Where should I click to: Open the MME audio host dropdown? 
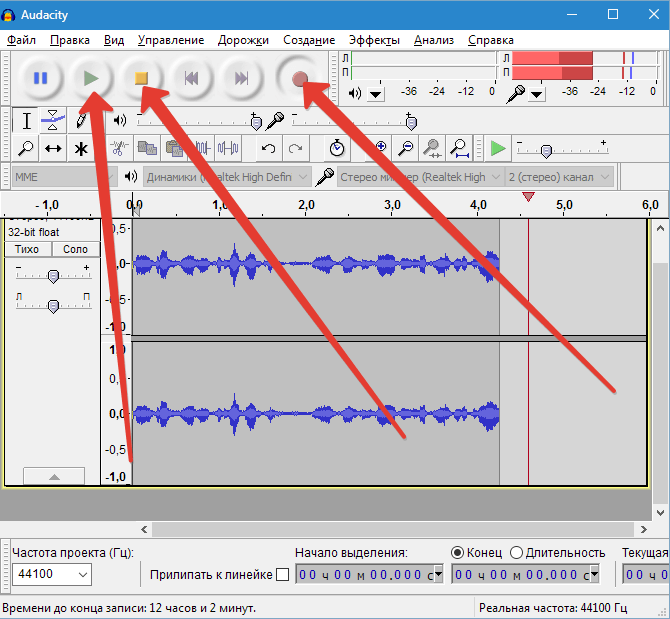coord(64,177)
